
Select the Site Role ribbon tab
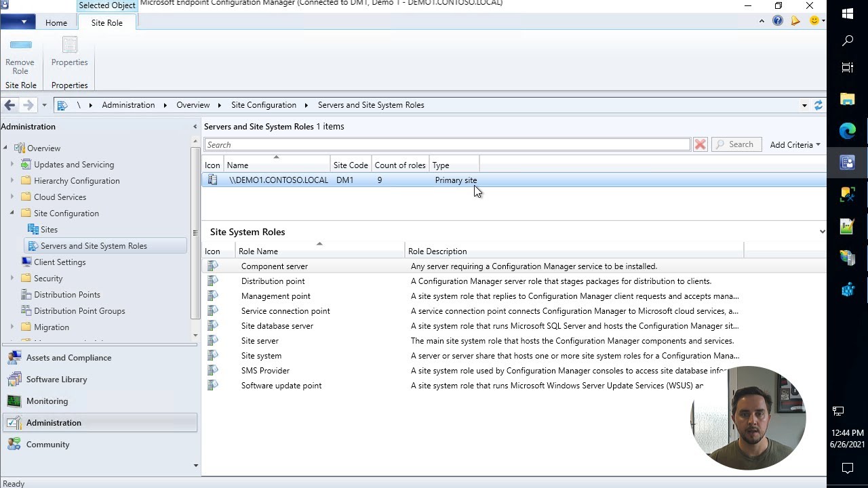(107, 22)
